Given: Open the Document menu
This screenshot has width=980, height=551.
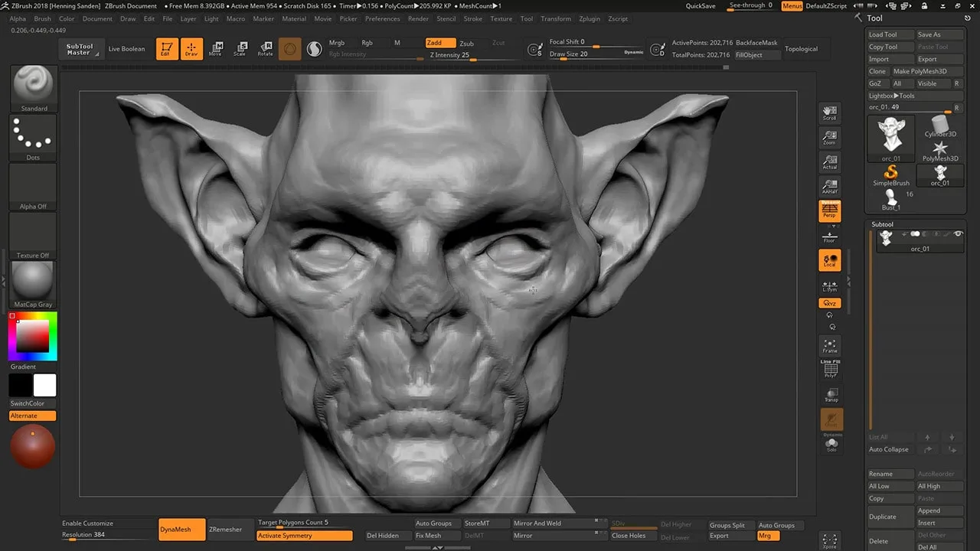Looking at the screenshot, I should click(x=97, y=18).
